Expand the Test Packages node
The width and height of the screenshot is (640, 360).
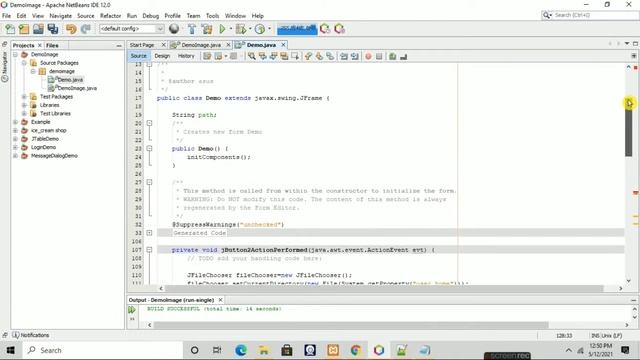coord(24,97)
